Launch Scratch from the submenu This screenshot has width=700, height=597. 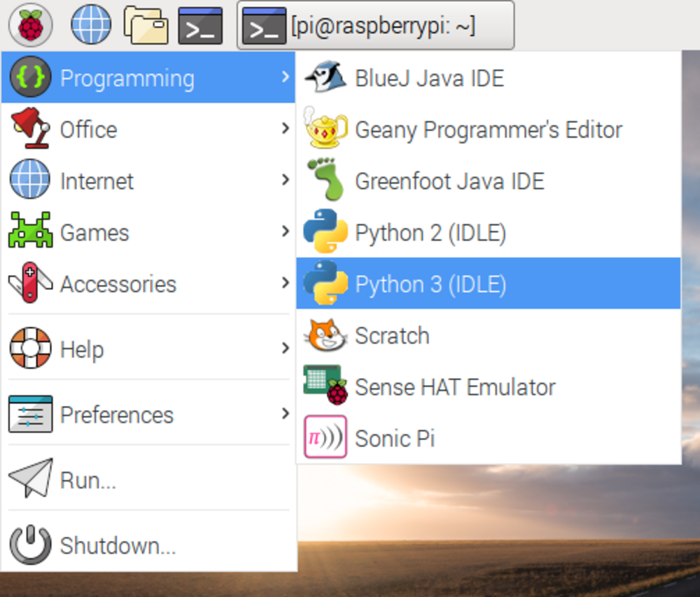pyautogui.click(x=489, y=335)
